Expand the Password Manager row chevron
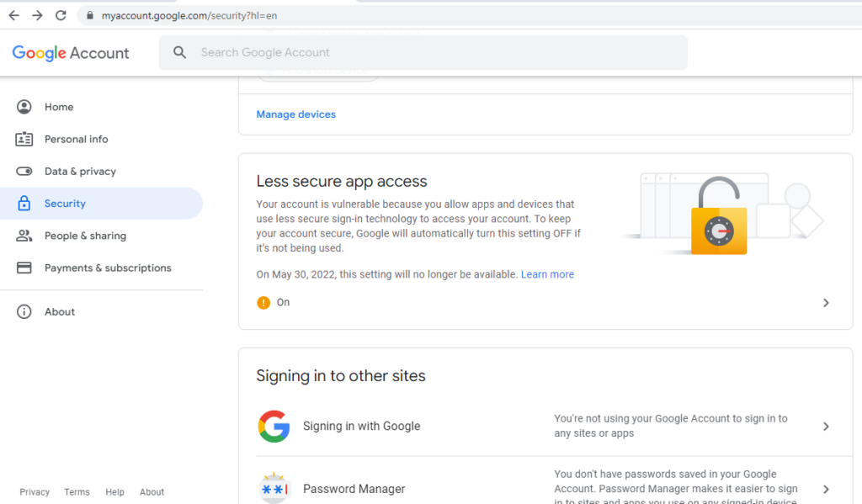862x504 pixels. (x=826, y=489)
